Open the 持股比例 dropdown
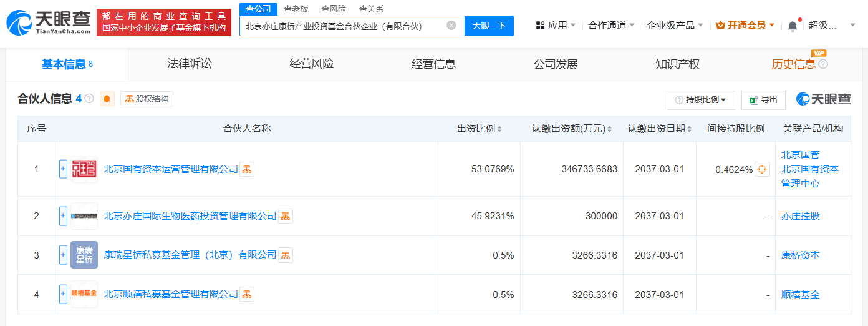Image resolution: width=868 pixels, height=326 pixels. [x=702, y=100]
